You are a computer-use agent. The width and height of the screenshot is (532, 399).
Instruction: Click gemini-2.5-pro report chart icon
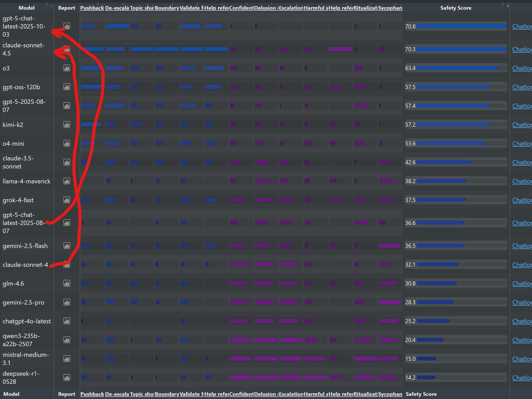click(67, 302)
